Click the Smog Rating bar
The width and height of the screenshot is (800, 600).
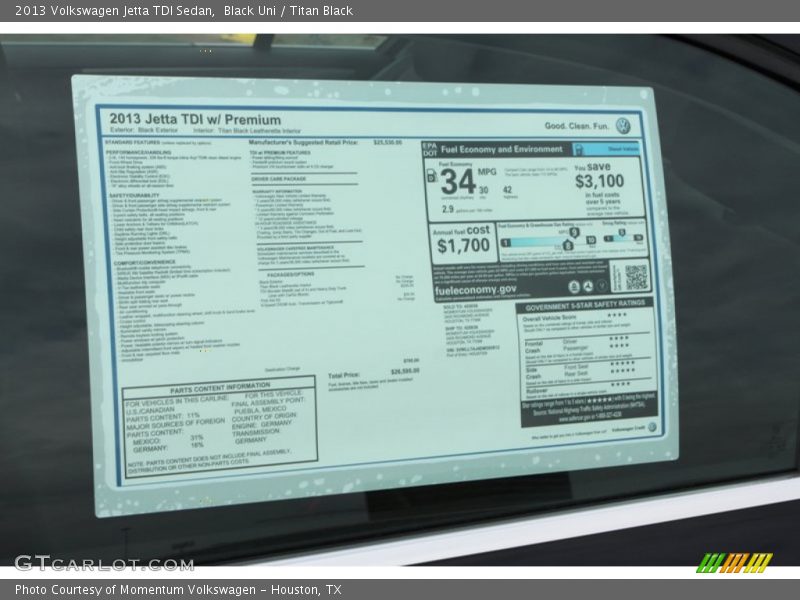click(x=623, y=238)
